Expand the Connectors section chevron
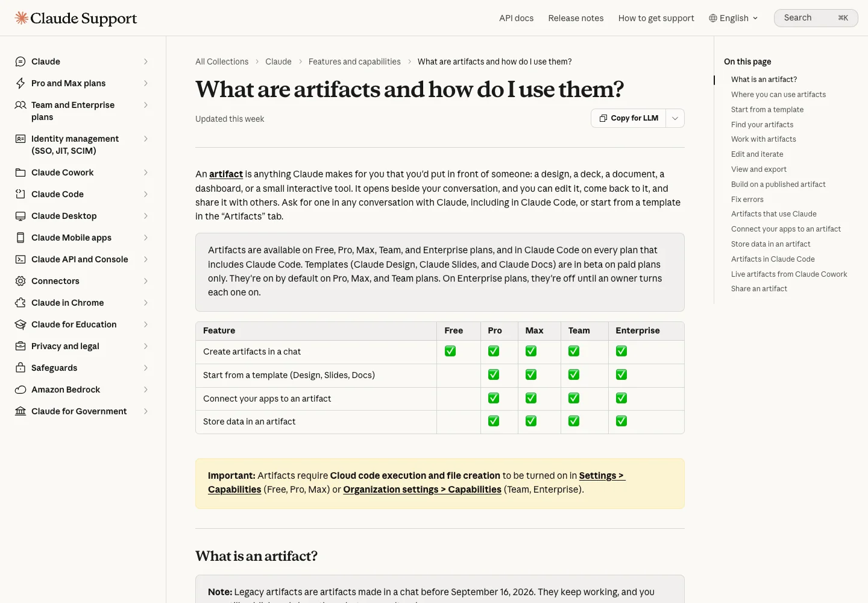 pos(146,281)
